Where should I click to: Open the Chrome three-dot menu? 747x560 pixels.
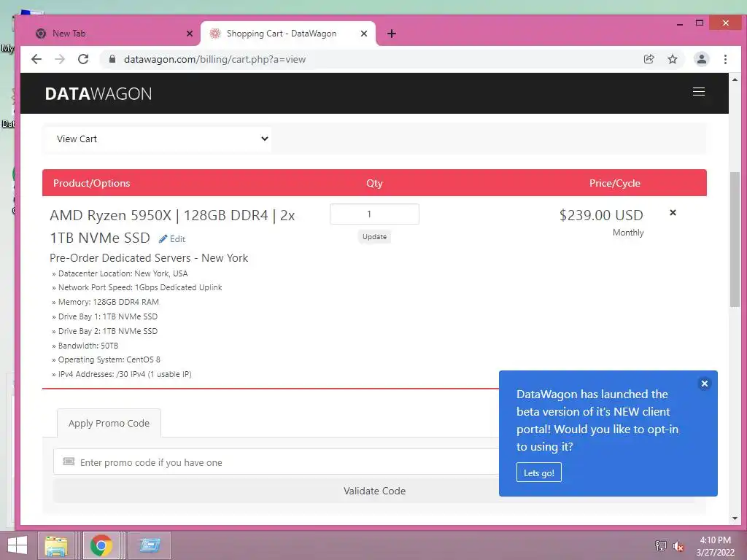click(725, 59)
